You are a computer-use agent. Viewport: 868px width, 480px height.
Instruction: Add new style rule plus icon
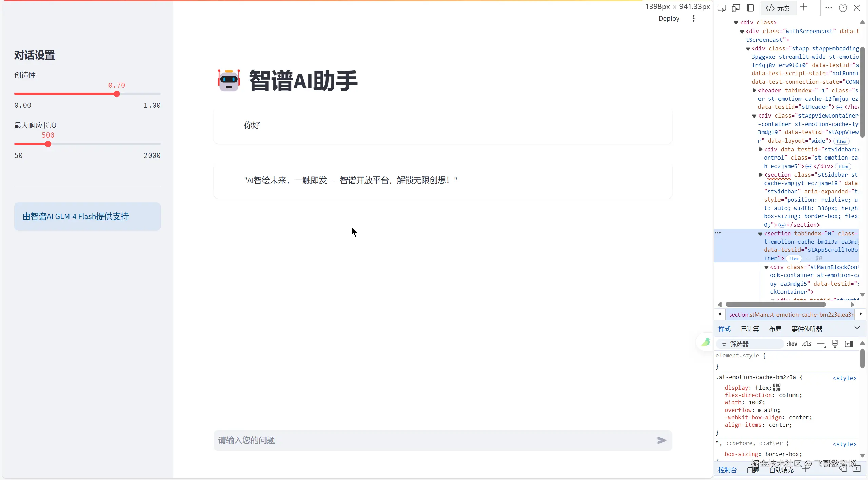click(821, 344)
